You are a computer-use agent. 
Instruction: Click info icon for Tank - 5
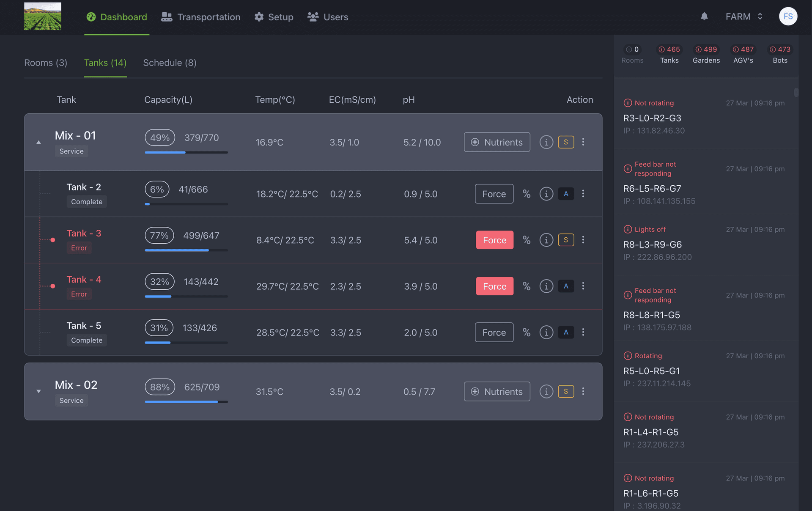(x=546, y=332)
